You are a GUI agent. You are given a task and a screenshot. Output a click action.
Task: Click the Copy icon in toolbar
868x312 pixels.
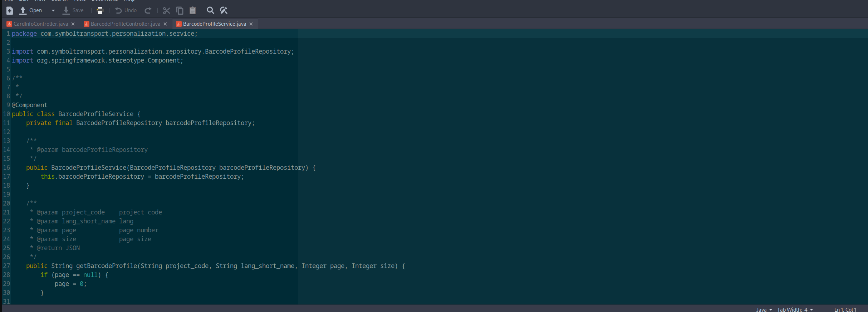point(180,11)
